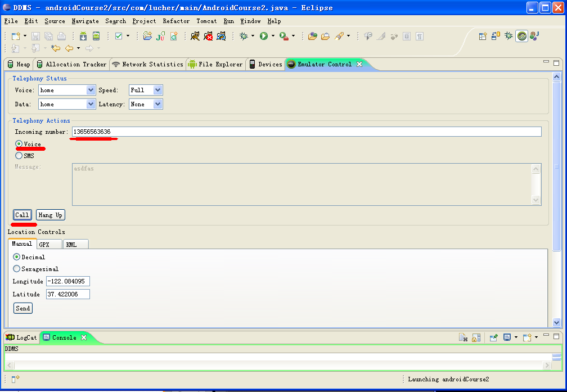Select the GPX location tab
The width and height of the screenshot is (567, 392).
[49, 245]
